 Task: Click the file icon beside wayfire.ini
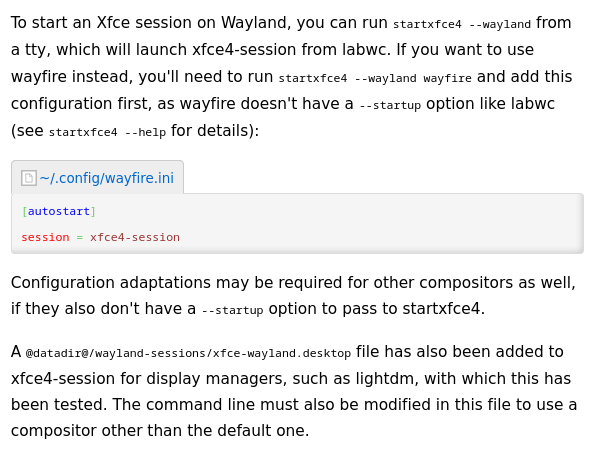[x=29, y=178]
